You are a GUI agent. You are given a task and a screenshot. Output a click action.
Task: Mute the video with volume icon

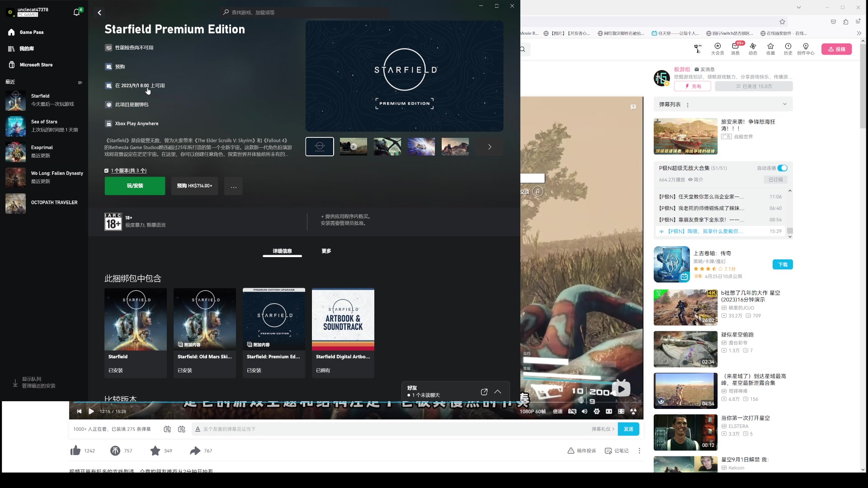pyautogui.click(x=585, y=411)
